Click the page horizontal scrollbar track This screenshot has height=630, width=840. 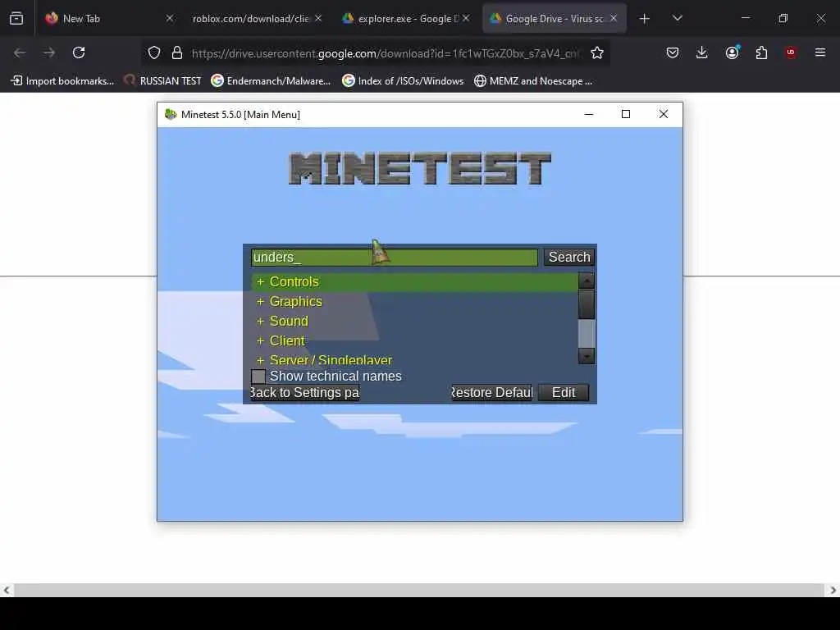(419, 591)
